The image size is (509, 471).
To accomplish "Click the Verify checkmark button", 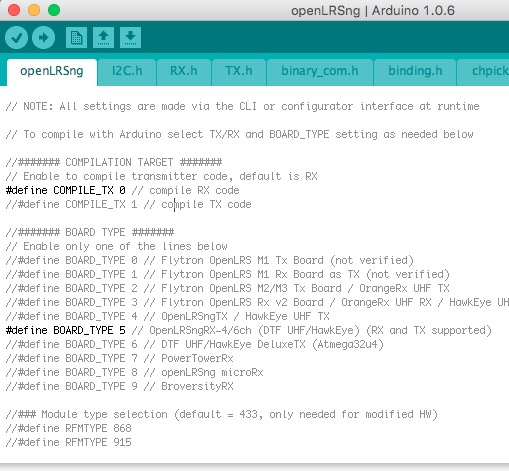I will point(16,37).
